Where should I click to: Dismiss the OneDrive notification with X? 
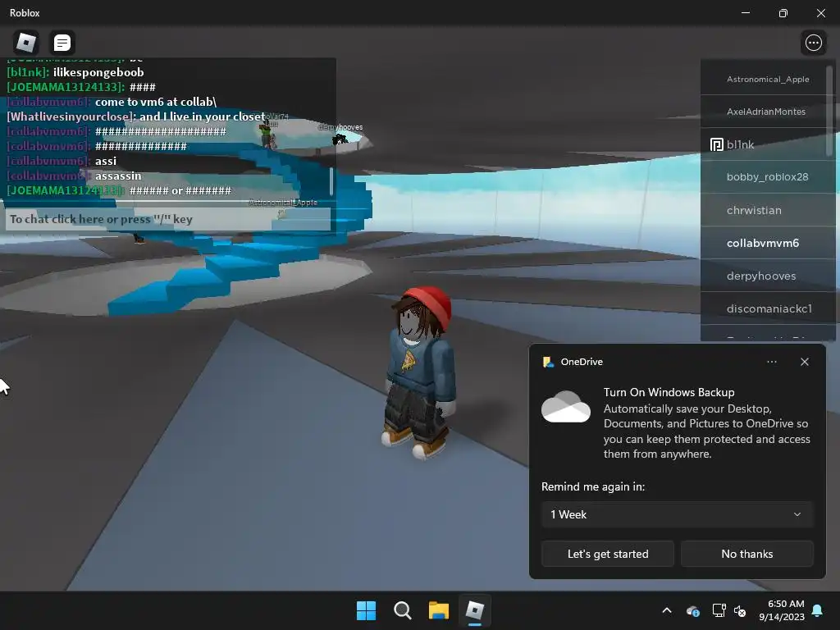(804, 362)
